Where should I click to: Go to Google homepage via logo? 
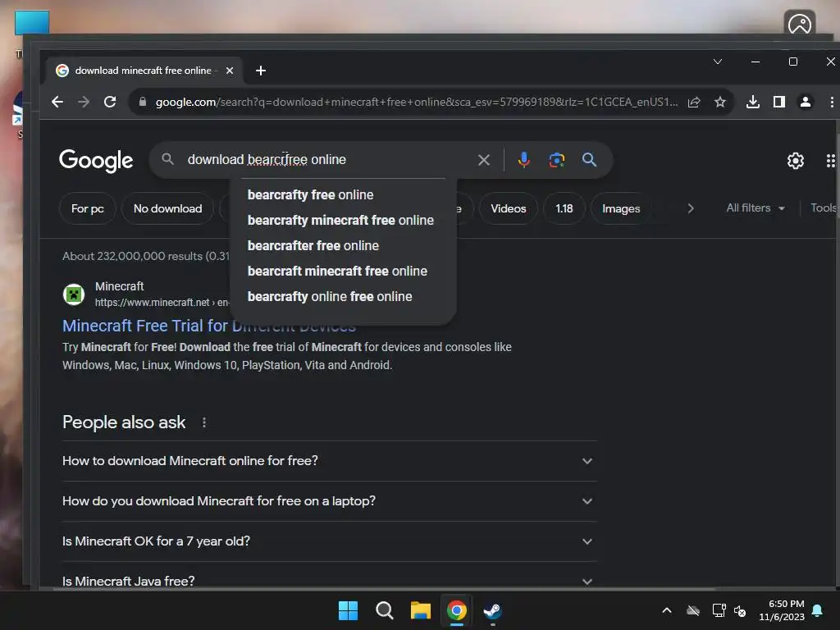click(x=96, y=160)
